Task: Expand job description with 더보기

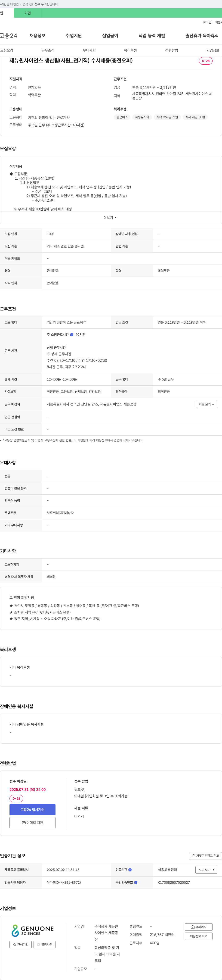Action: coord(110,218)
